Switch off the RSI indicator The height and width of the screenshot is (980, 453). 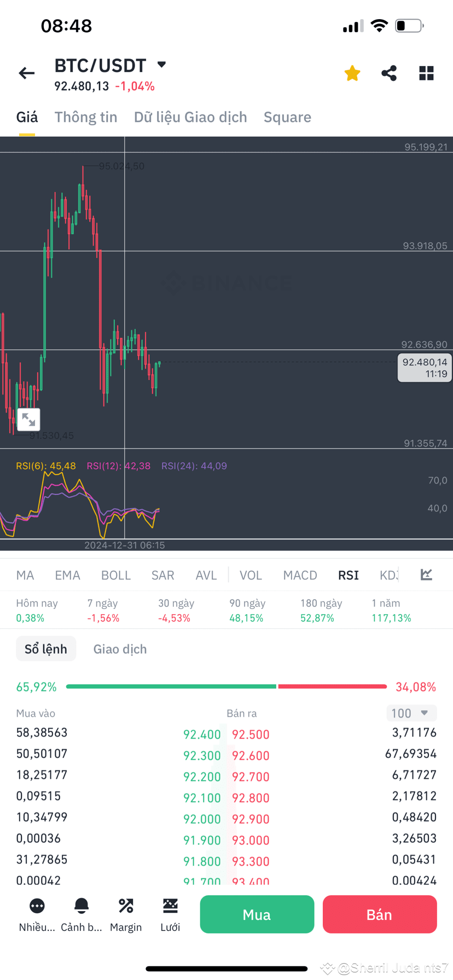click(x=348, y=575)
